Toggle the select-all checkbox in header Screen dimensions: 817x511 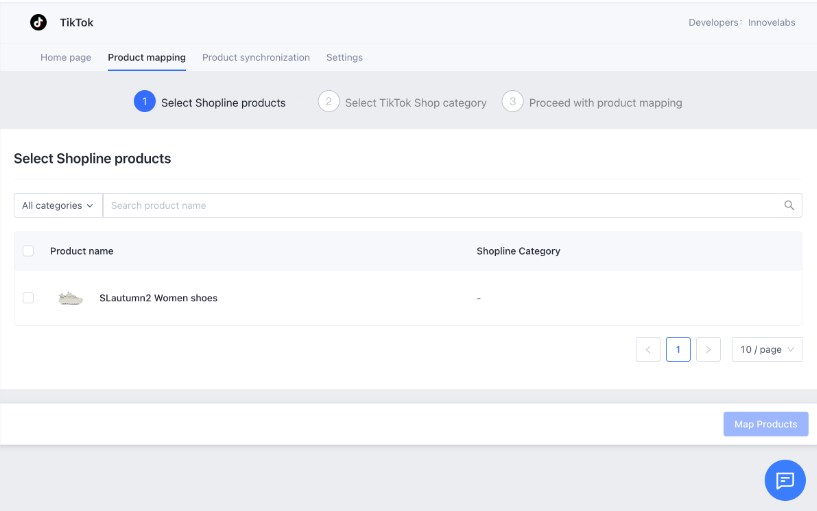tap(28, 251)
